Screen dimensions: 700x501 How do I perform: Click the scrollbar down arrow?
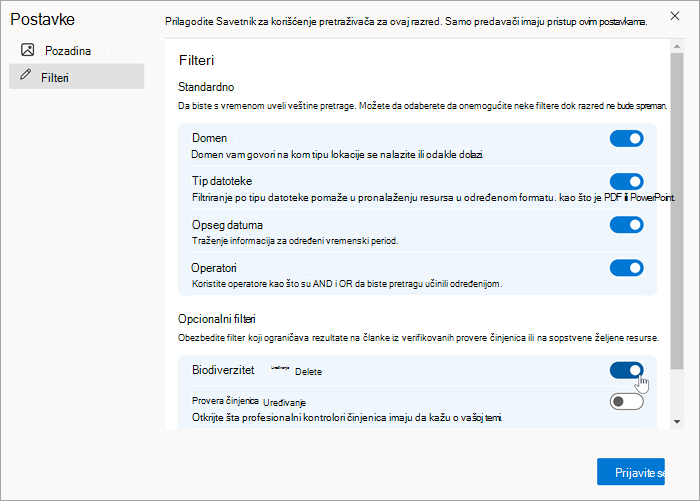point(677,422)
